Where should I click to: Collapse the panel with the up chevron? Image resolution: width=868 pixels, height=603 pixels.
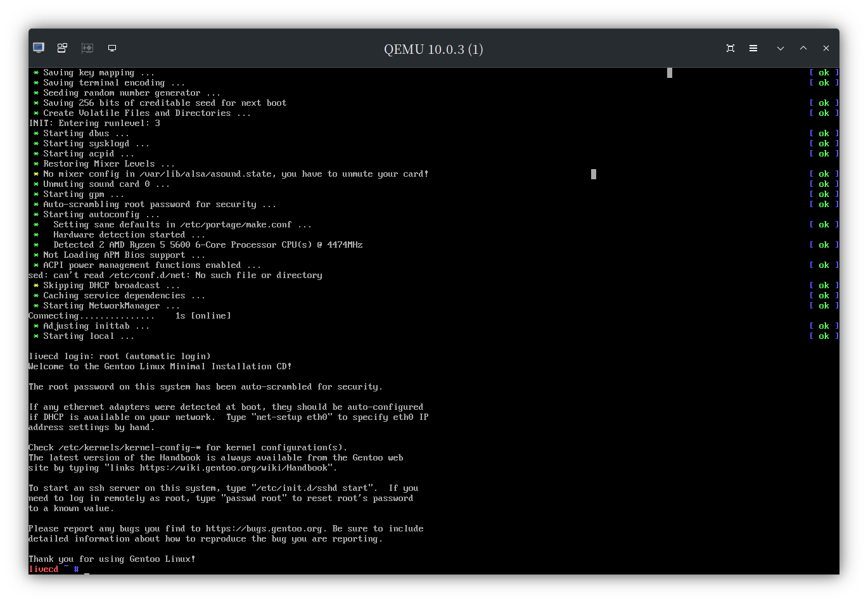click(803, 48)
